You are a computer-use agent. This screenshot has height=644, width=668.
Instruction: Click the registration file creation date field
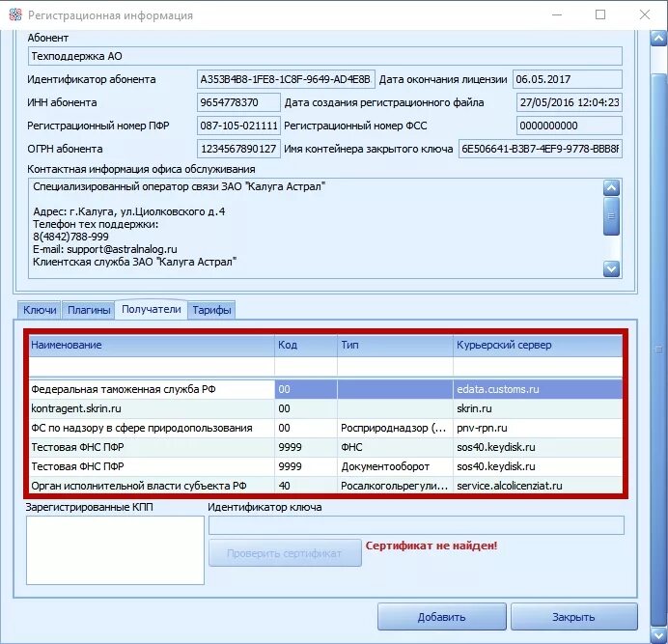tap(570, 102)
